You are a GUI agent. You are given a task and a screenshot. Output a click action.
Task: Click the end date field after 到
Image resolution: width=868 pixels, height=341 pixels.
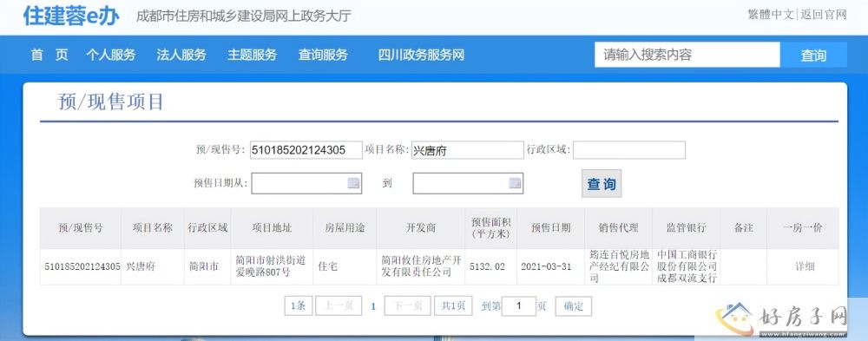pyautogui.click(x=468, y=183)
